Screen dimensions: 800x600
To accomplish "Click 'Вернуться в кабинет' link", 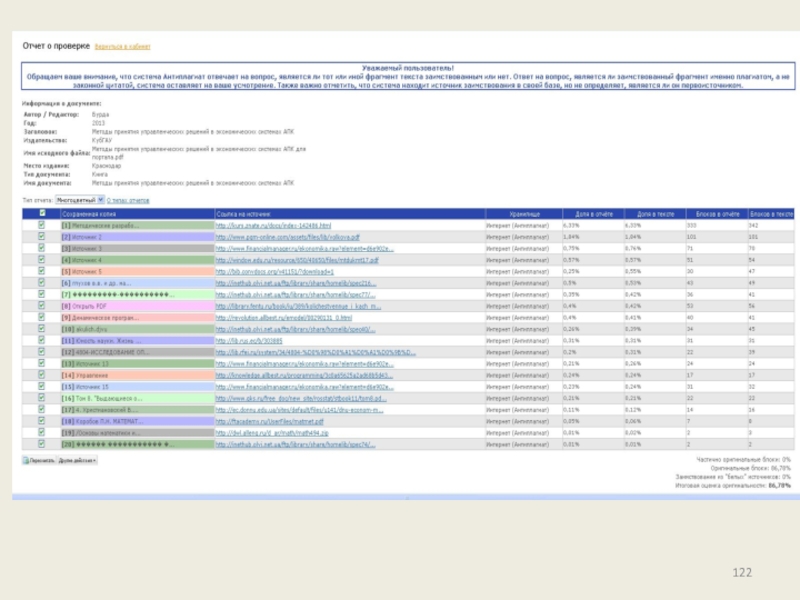I will click(x=123, y=47).
